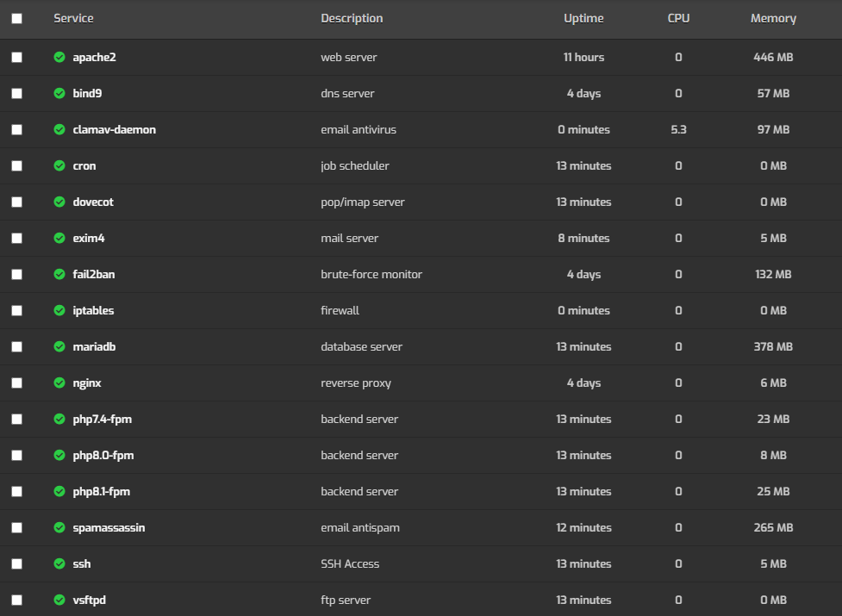Click the nginx service name
Viewport: 842px width, 616px height.
click(x=87, y=383)
